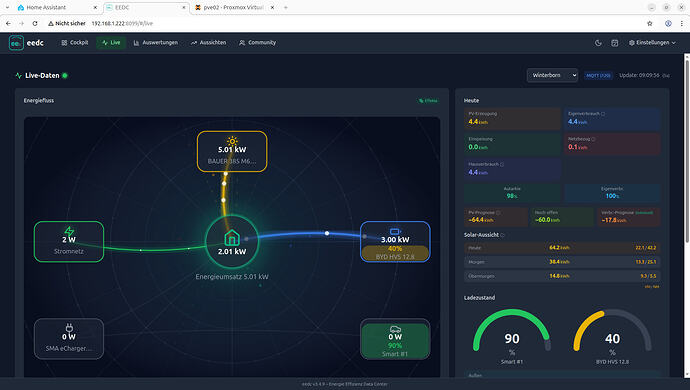Open the browser profile icon
The height and width of the screenshot is (390, 690).
tap(668, 23)
